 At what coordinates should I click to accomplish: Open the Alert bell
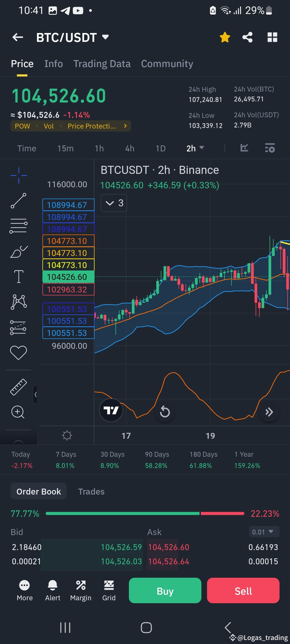click(x=53, y=591)
